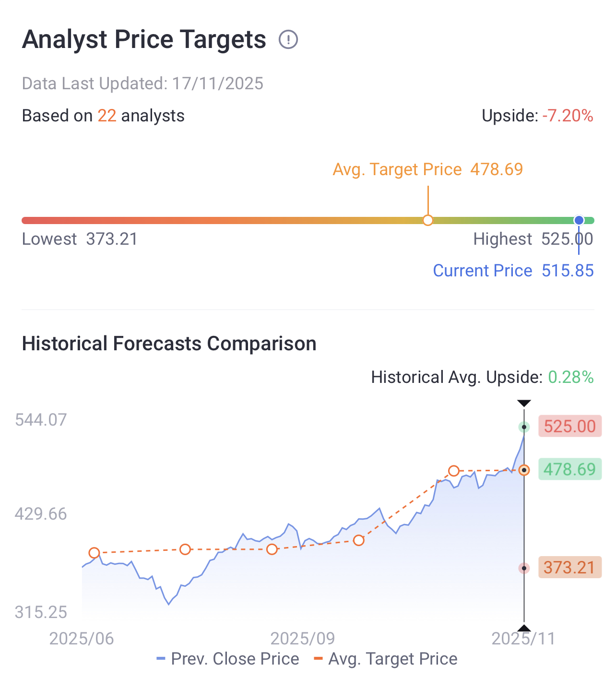Click the info icon beside Analyst Price Targets
616x690 pixels.
pyautogui.click(x=288, y=39)
